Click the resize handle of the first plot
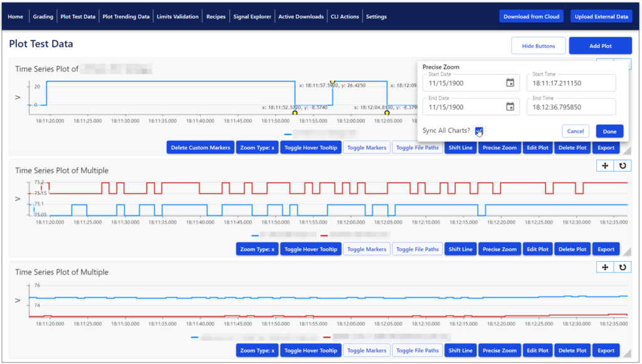Viewport: 642px width, 364px height. [627, 150]
